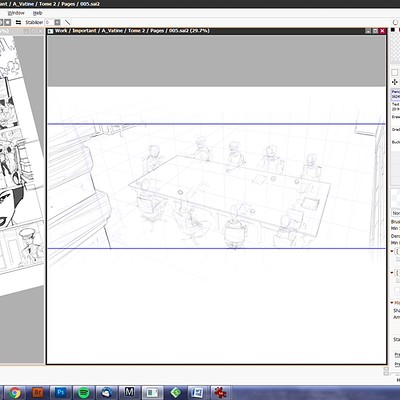Screen dimensions: 400x400
Task: Click the square icon before the swap icon
Action: 8,22
